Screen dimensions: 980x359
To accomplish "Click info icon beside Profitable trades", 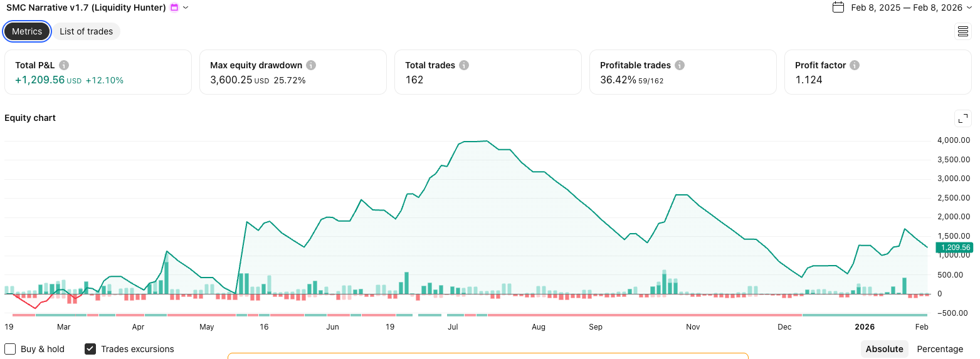I will (x=680, y=65).
